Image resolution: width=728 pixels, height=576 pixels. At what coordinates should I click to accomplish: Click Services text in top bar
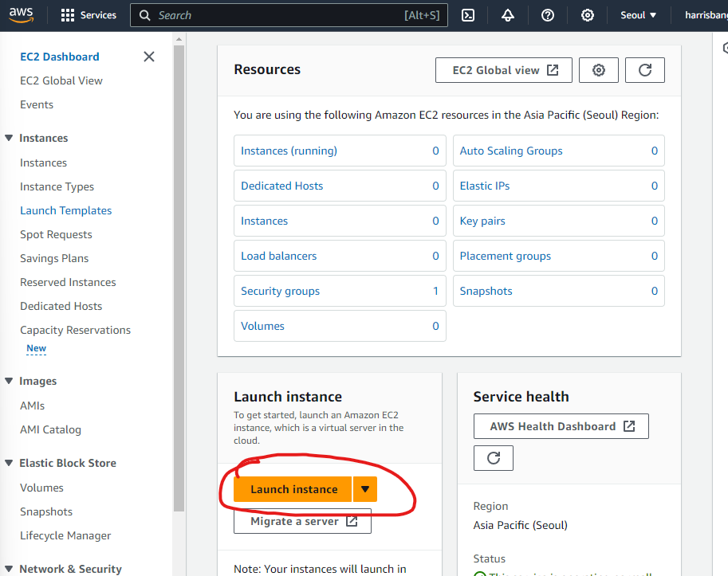(x=98, y=15)
